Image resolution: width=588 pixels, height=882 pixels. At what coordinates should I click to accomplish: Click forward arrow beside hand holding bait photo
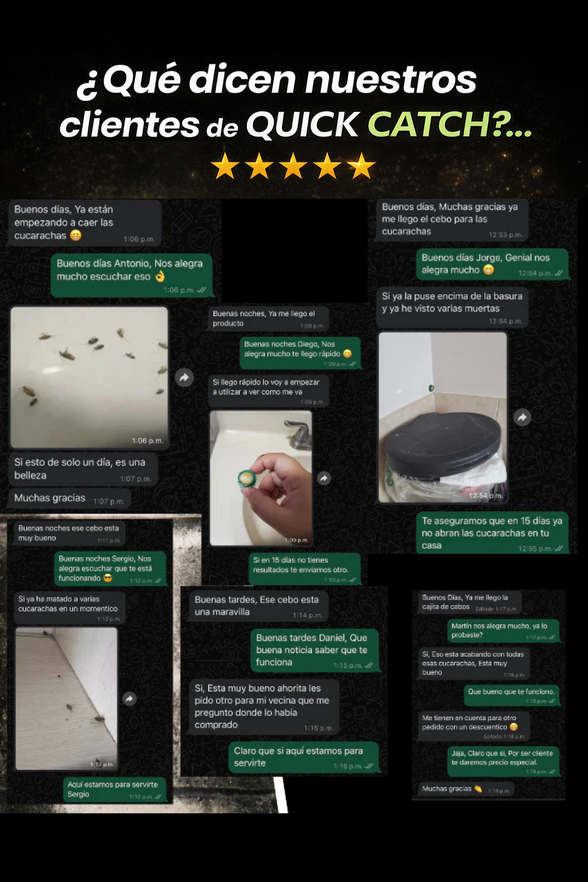tap(324, 478)
